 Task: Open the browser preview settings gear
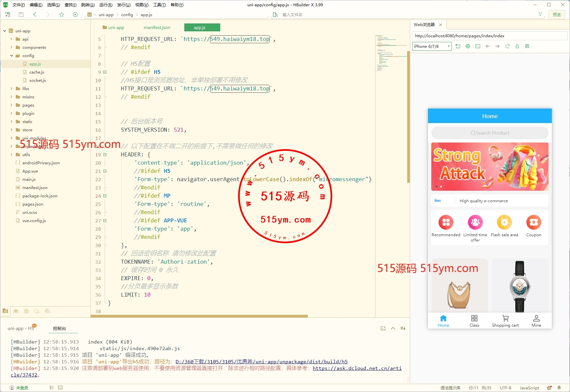point(468,46)
